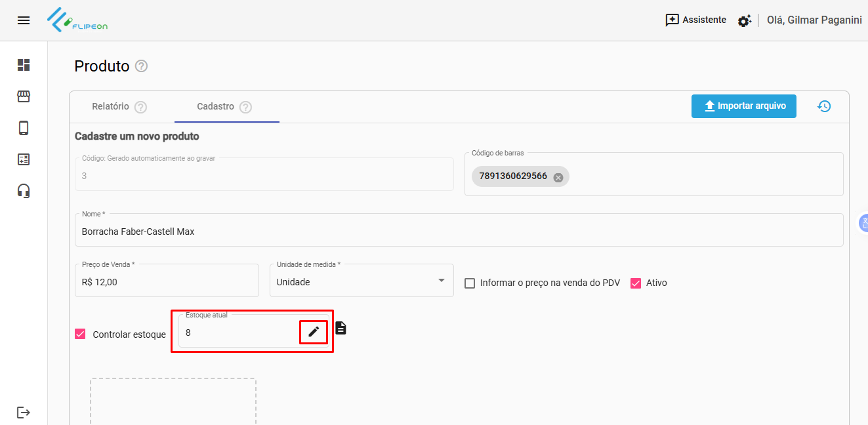Enable Informar o preço na venda do PDV

tap(470, 283)
